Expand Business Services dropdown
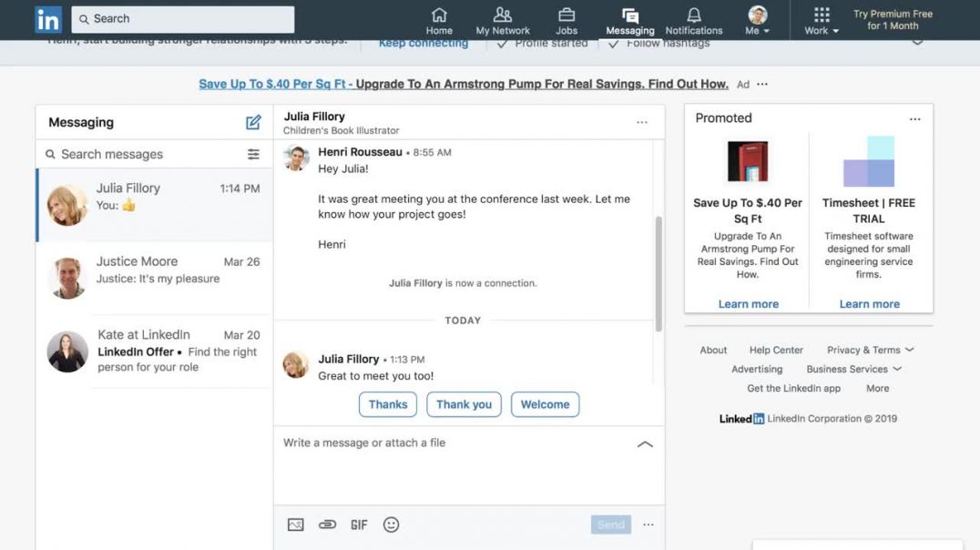 click(x=853, y=370)
